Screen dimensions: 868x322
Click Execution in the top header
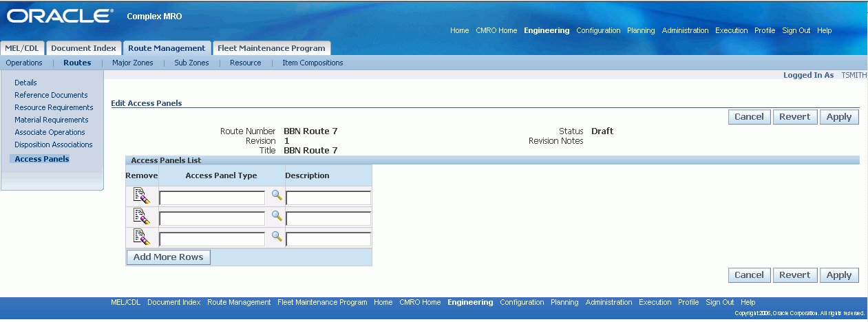732,30
